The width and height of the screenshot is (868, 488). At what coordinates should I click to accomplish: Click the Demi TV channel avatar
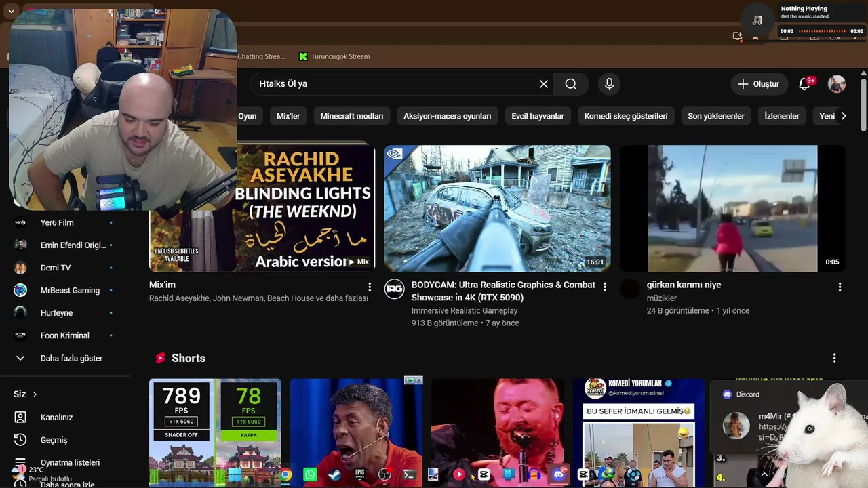pos(20,268)
